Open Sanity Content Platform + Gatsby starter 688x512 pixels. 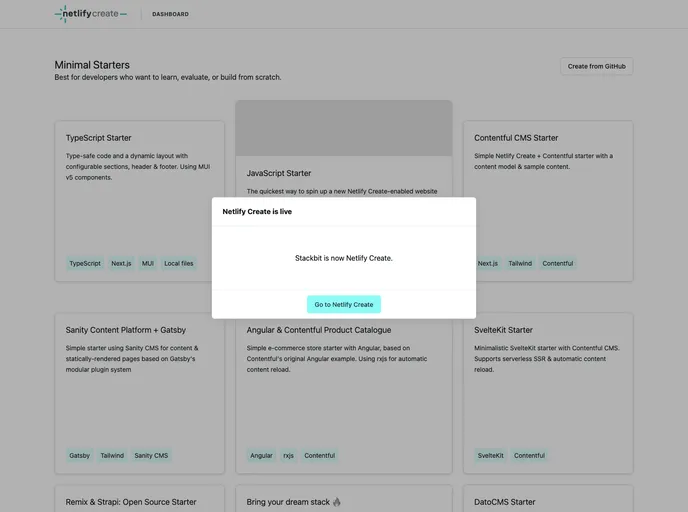tap(126, 330)
